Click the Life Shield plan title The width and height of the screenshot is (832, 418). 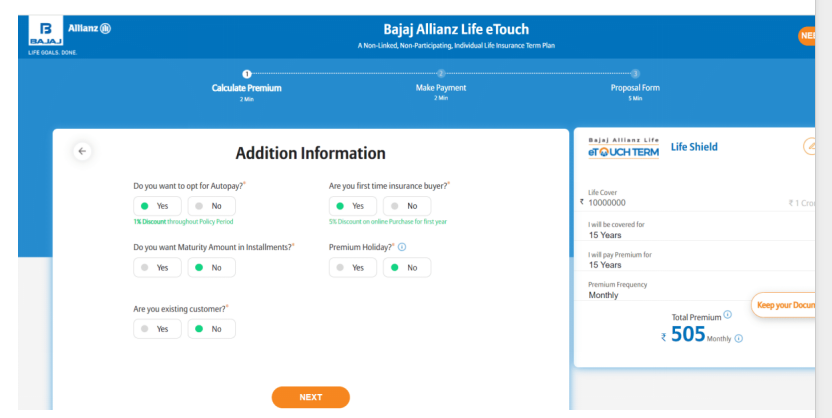694,147
